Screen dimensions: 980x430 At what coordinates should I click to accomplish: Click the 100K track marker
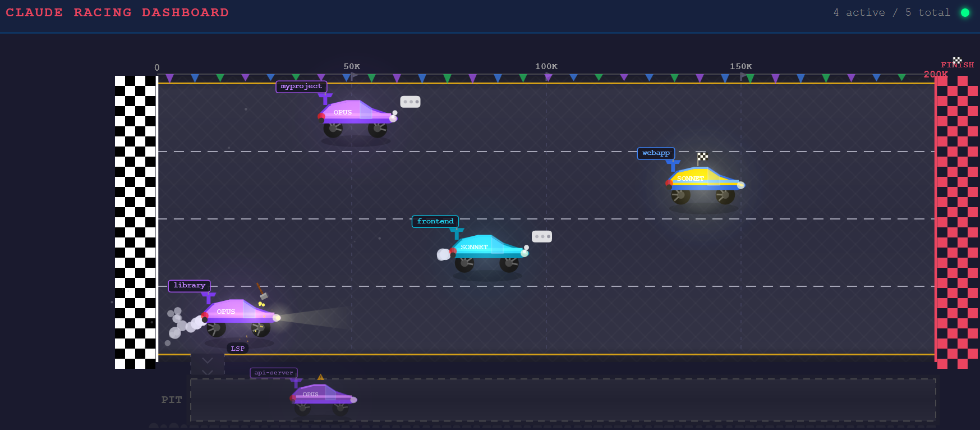click(546, 66)
